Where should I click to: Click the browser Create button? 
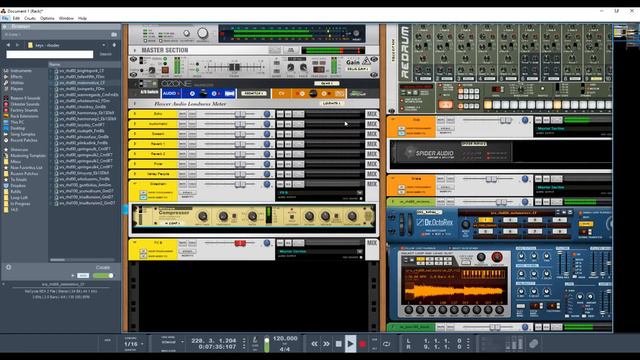(x=103, y=267)
